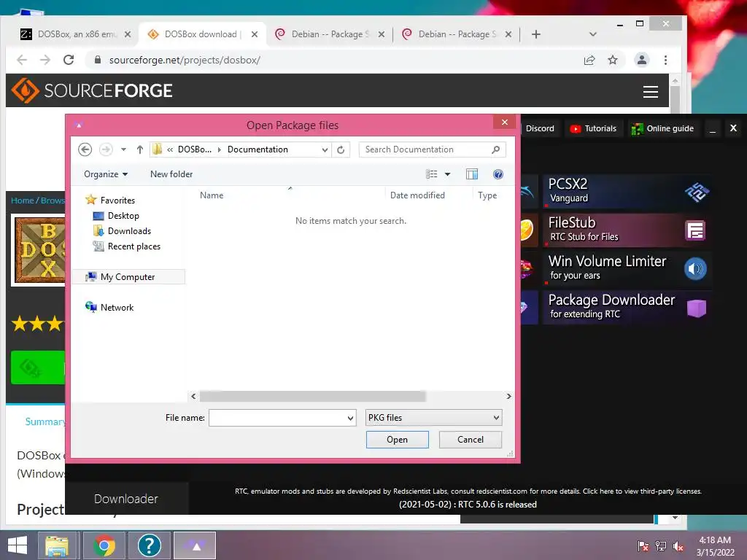Screen dimensions: 747x560
Task: Open File Explorer from taskbar
Action: point(57,545)
